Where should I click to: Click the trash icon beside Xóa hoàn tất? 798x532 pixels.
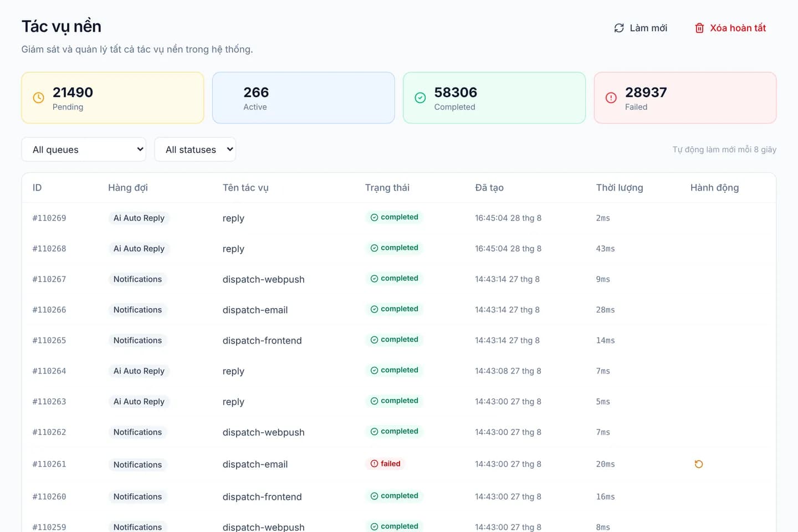(x=699, y=28)
